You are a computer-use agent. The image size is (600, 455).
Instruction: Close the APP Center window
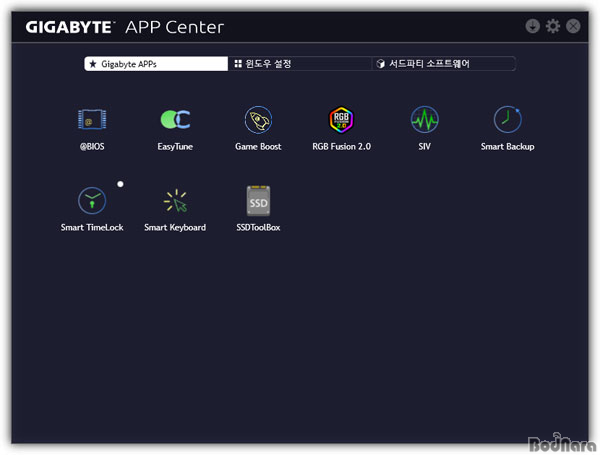[573, 26]
